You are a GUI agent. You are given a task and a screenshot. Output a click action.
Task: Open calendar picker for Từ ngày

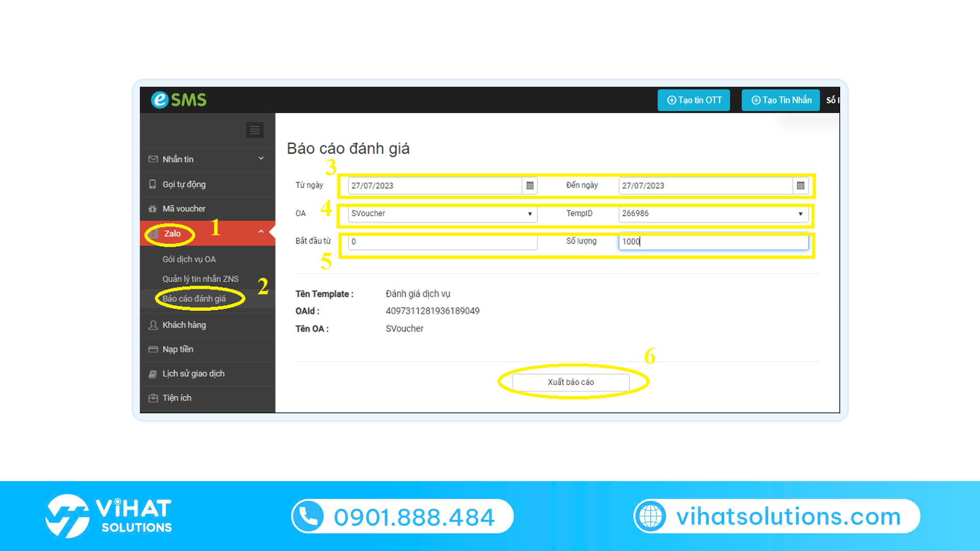[x=530, y=186]
